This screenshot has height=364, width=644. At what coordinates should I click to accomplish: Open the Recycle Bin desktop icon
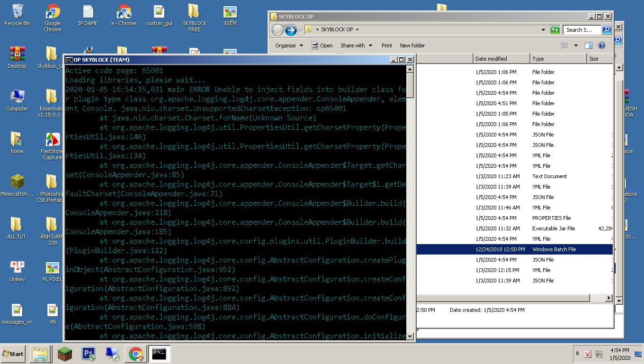coord(18,15)
